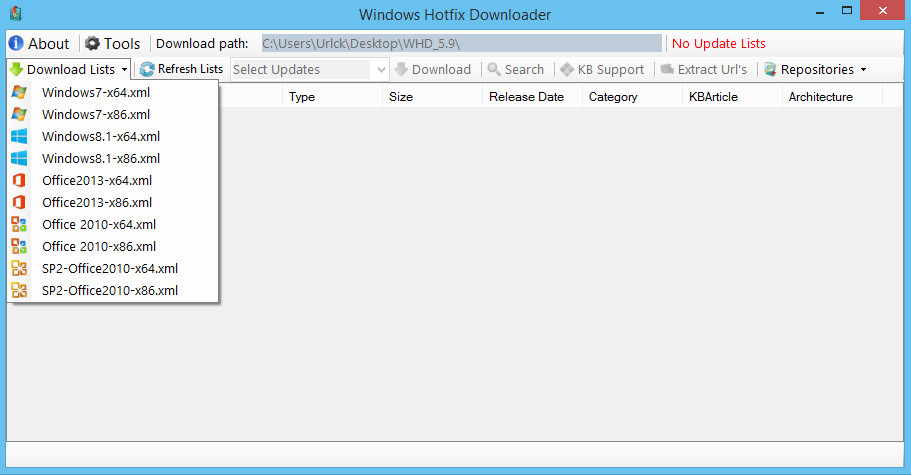The image size is (911, 475).
Task: Click the Windows flag icon beside Windows7-x86.xml
Action: tap(19, 114)
